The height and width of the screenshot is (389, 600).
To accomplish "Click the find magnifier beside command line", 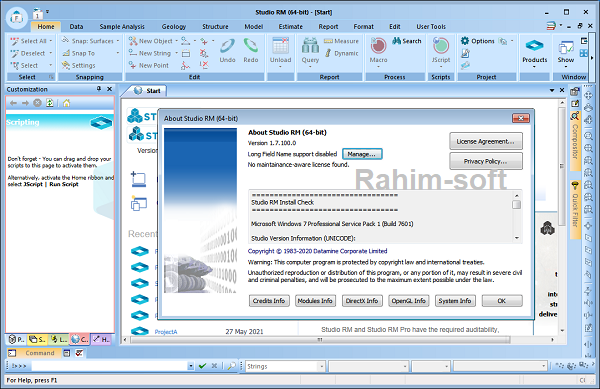I will tap(231, 366).
